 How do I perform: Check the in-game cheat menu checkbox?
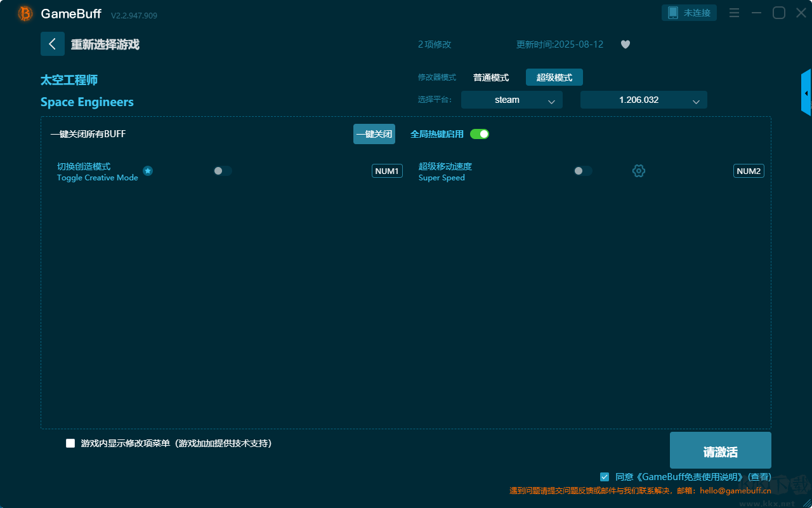70,443
